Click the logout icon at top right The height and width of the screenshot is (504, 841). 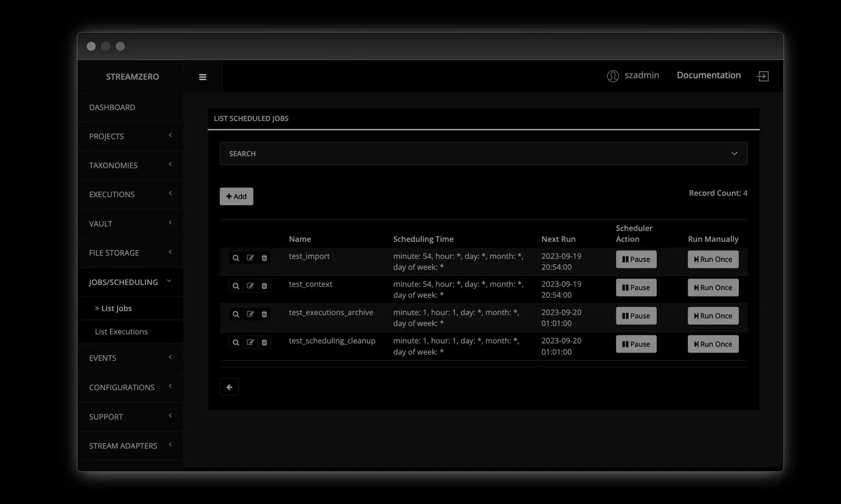click(x=763, y=76)
